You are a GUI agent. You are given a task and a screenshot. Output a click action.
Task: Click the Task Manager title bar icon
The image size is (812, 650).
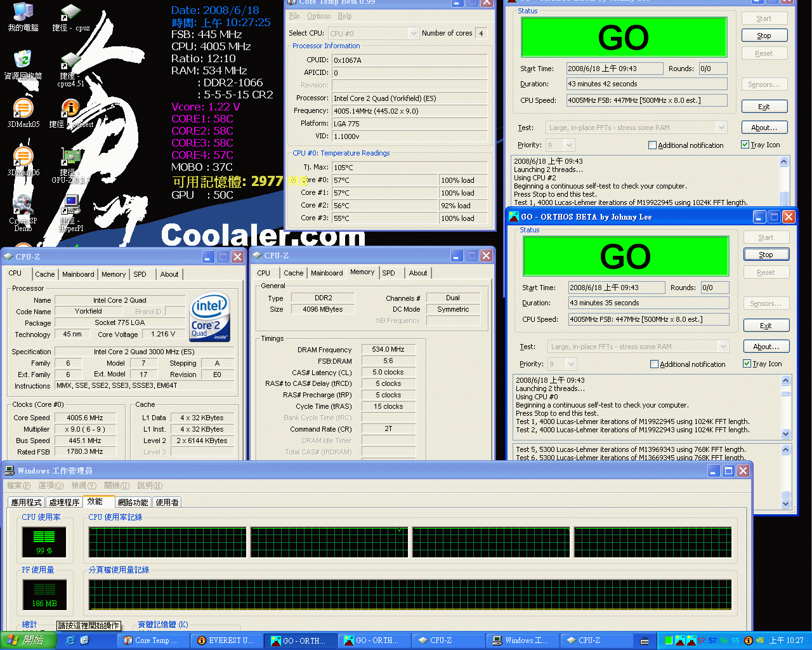(10, 470)
